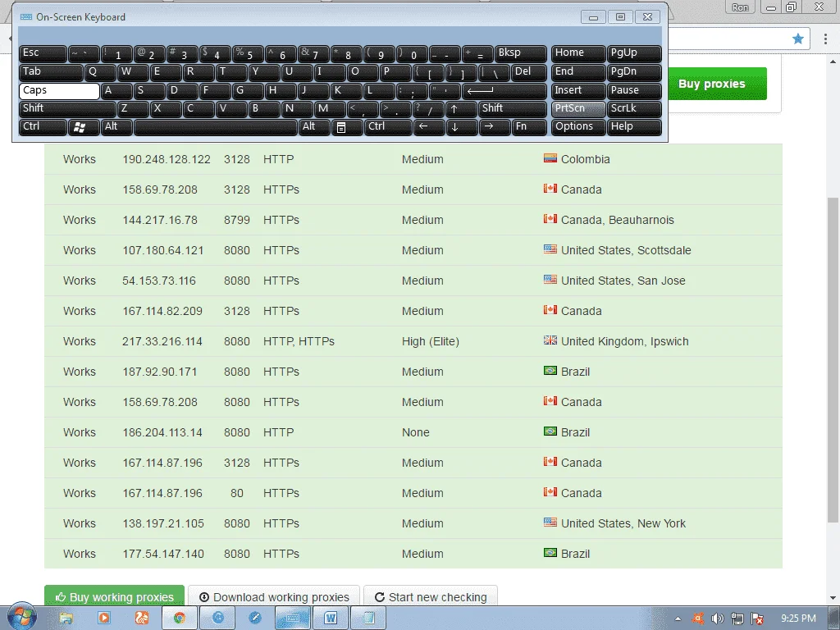Image resolution: width=840 pixels, height=630 pixels.
Task: Select IP address 177.54.147.140
Action: [x=163, y=554]
